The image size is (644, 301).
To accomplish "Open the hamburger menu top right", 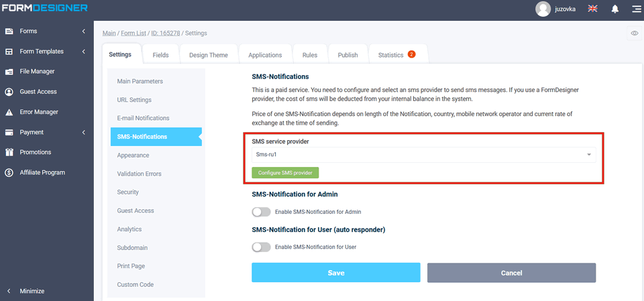I will click(635, 9).
